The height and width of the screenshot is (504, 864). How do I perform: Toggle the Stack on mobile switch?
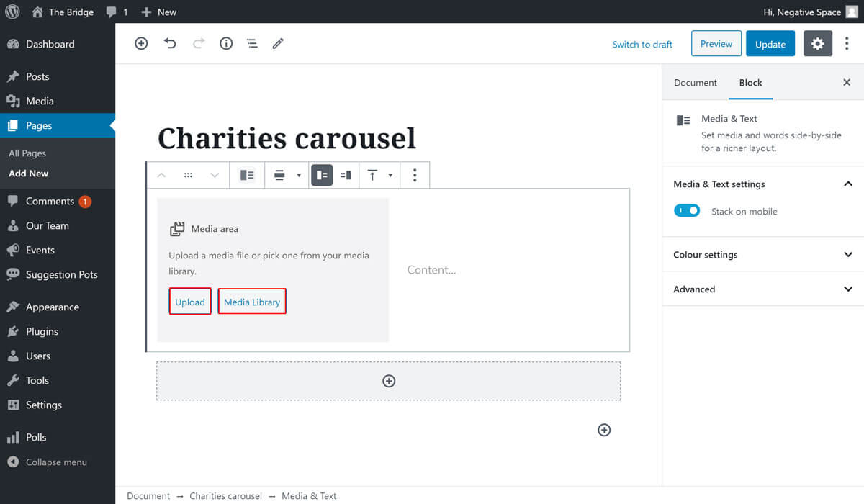tap(687, 211)
